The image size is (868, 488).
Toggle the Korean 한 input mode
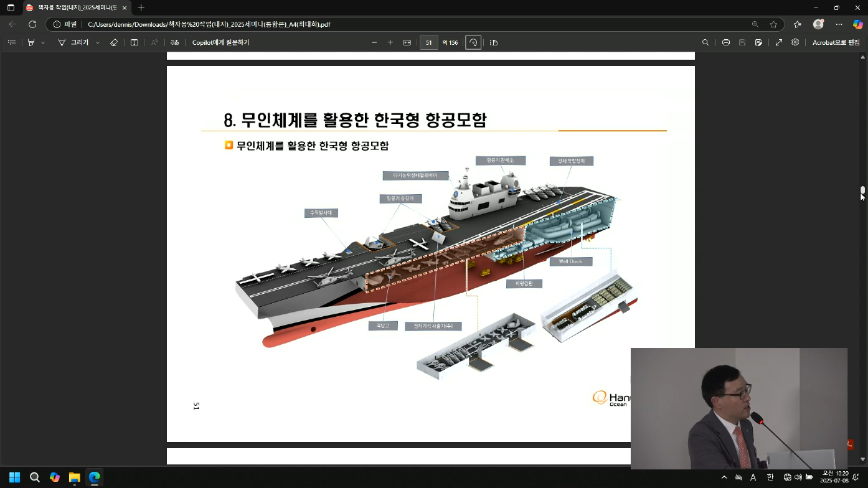click(x=770, y=477)
